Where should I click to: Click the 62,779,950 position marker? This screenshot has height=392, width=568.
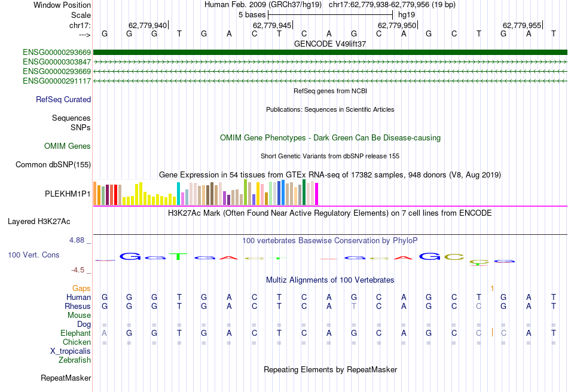tap(398, 25)
